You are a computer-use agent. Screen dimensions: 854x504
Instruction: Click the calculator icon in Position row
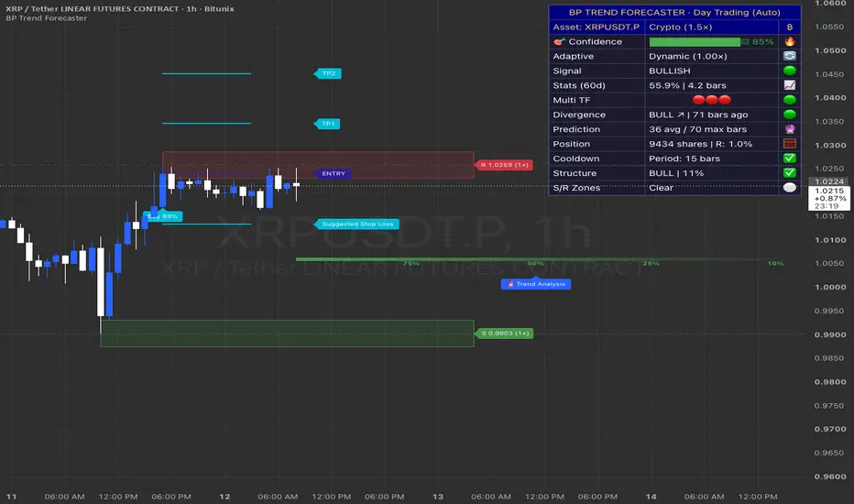[789, 144]
